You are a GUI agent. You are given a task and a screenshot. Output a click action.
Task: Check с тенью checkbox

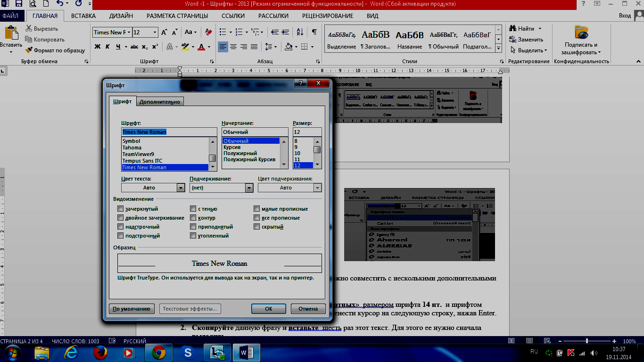tap(193, 209)
